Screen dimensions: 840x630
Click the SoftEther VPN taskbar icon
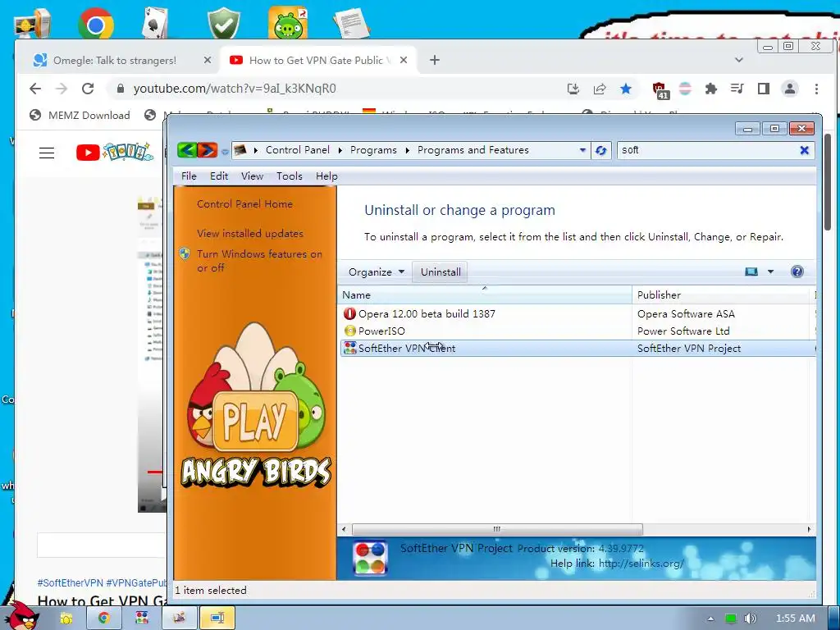coord(142,618)
